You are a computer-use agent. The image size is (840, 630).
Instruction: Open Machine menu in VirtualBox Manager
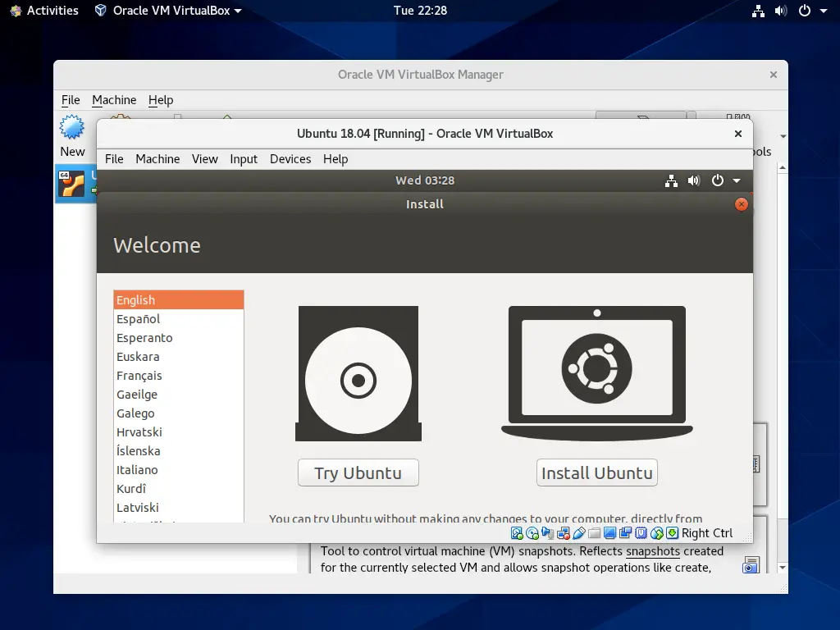[114, 100]
